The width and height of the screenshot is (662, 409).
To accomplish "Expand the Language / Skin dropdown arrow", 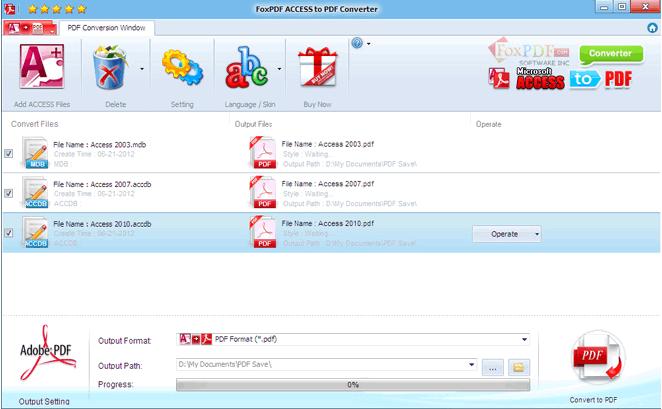I will pos(279,69).
